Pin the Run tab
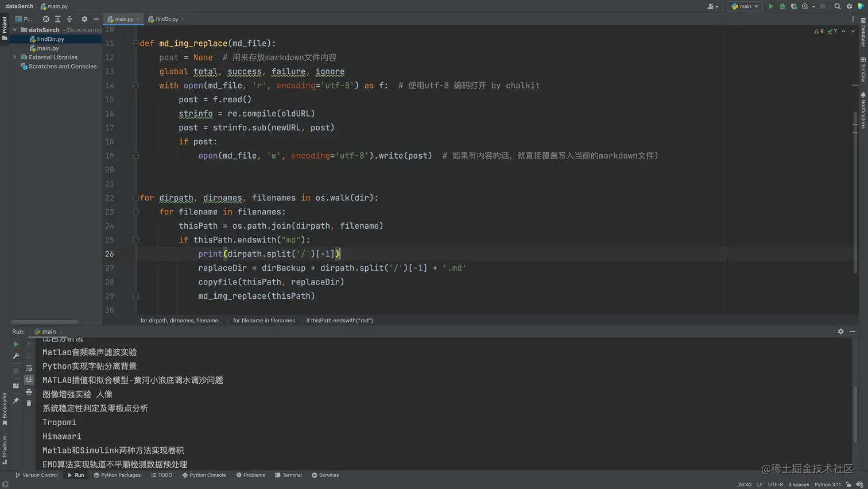Image resolution: width=868 pixels, height=489 pixels. (15, 401)
